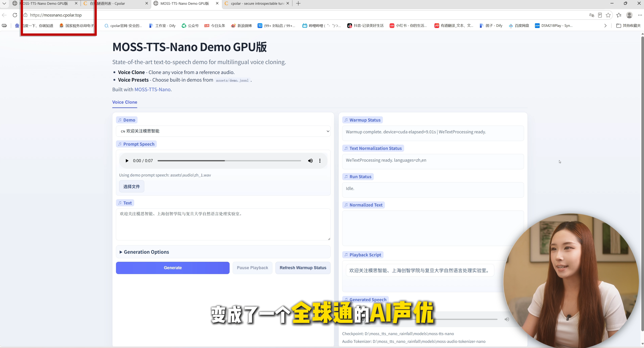Image resolution: width=644 pixels, height=348 pixels.
Task: Click the "Idle." run status text
Action: pos(350,189)
